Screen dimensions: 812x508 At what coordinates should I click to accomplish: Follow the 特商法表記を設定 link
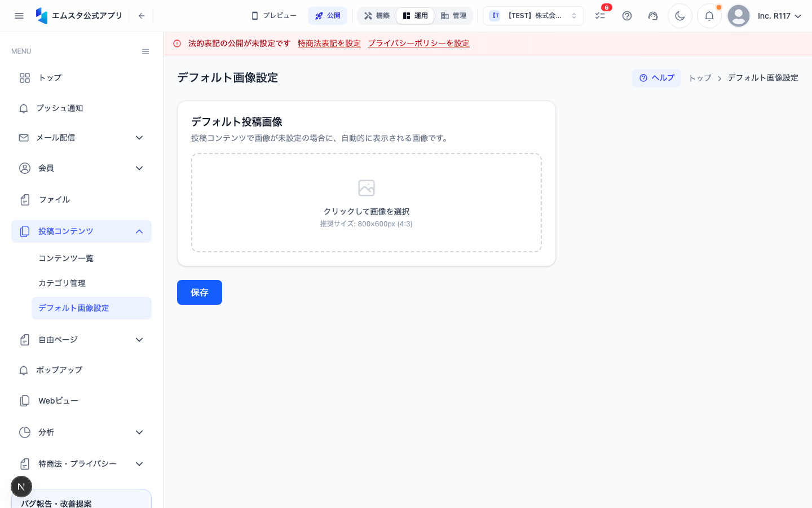pyautogui.click(x=329, y=43)
